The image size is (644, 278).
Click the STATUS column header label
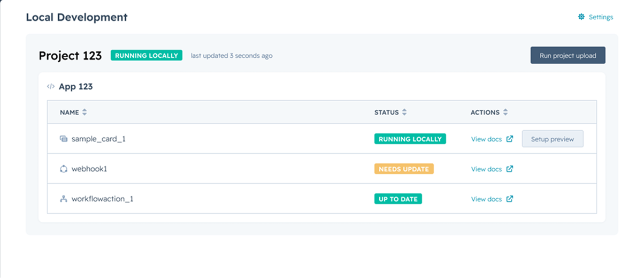tap(387, 112)
